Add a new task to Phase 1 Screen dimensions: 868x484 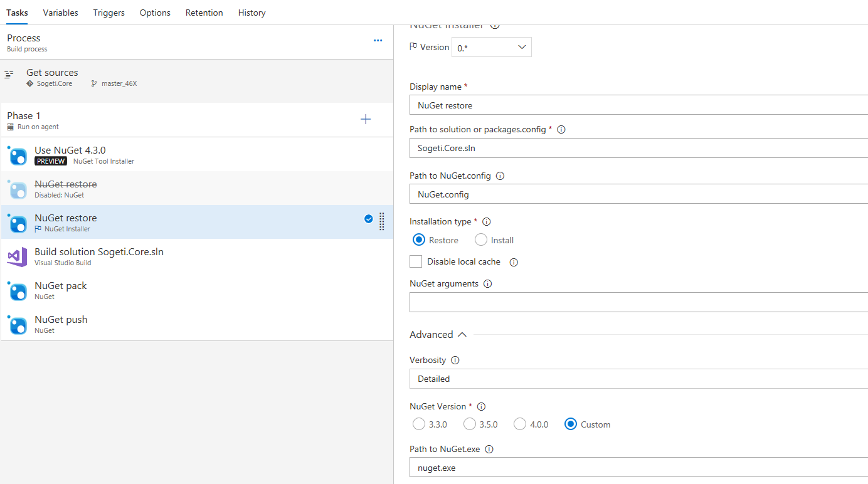366,119
